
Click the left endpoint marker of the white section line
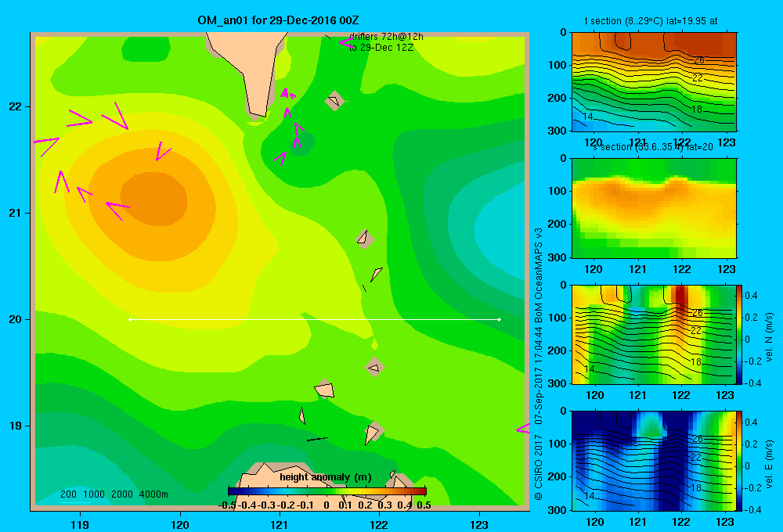coord(130,319)
